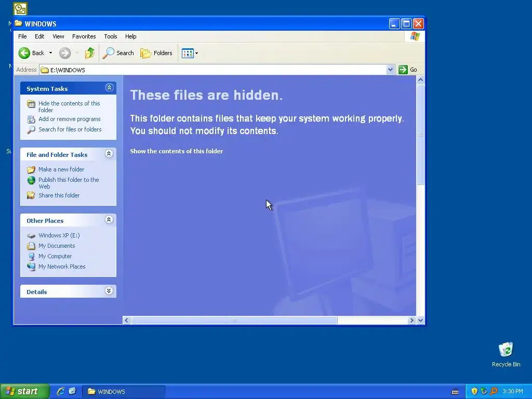Click the horizontal scrollbar thumb

tap(234, 320)
